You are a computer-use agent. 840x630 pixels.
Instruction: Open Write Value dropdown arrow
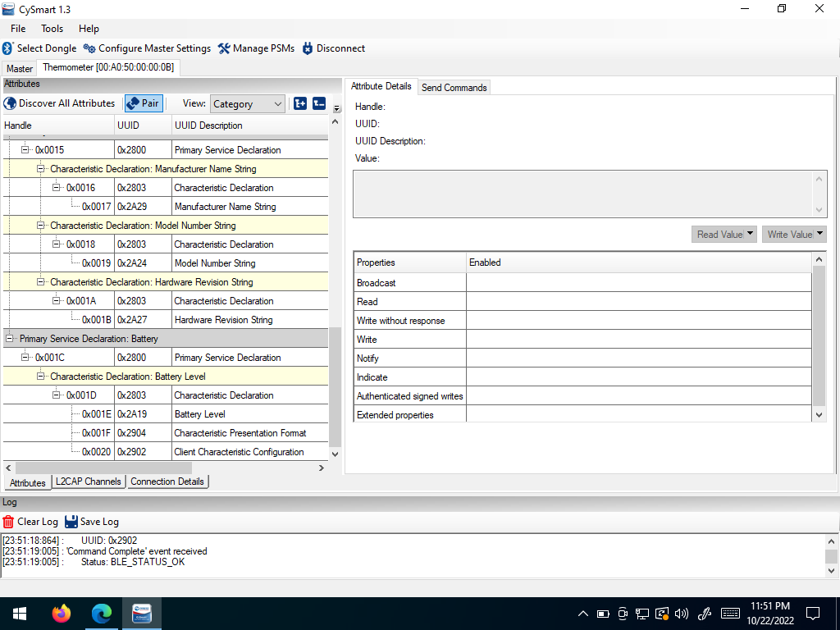(820, 234)
